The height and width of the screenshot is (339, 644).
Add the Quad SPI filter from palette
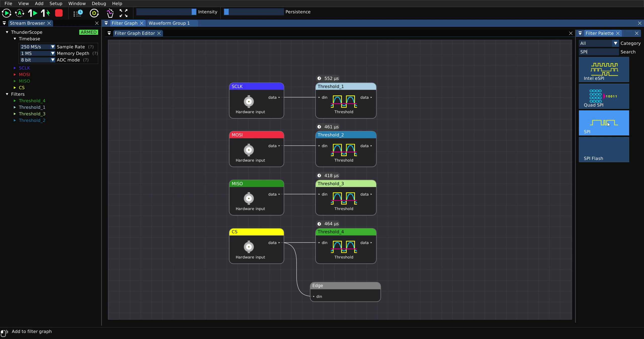604,96
